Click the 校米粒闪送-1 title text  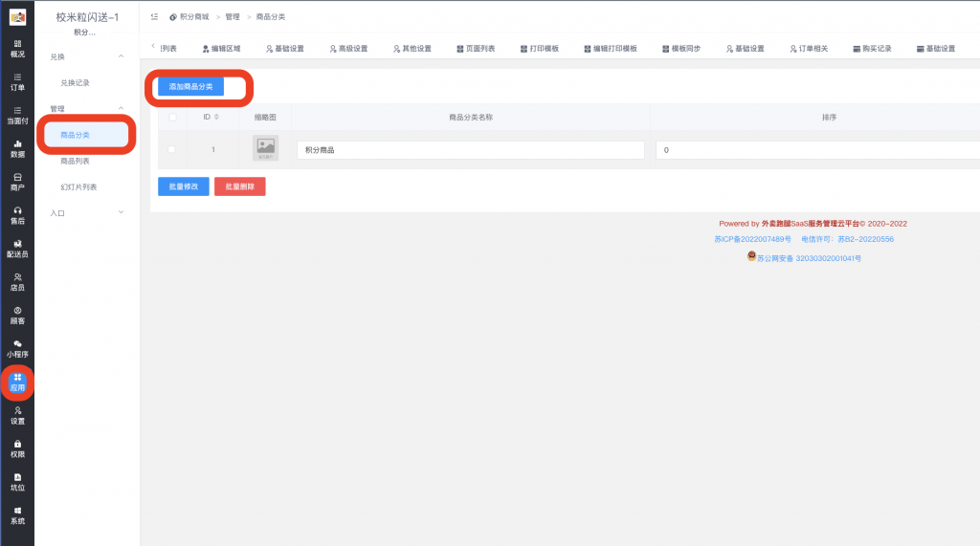pyautogui.click(x=87, y=17)
